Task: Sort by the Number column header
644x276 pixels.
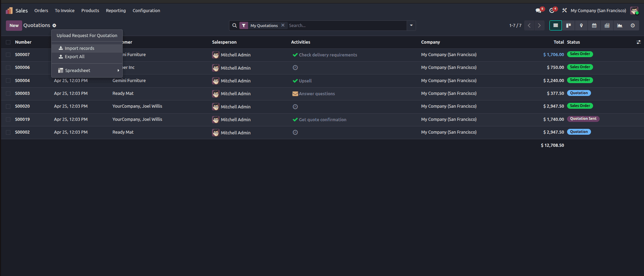Action: (x=23, y=42)
